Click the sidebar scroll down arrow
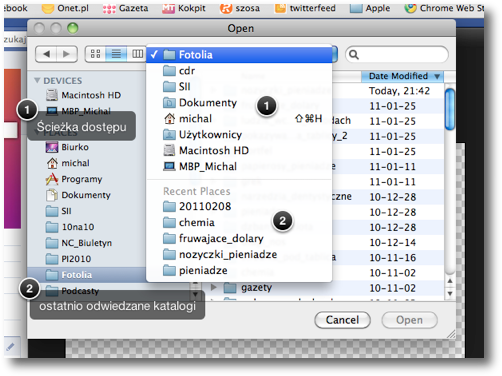Viewport: 502px width, 376px height. pos(195,294)
